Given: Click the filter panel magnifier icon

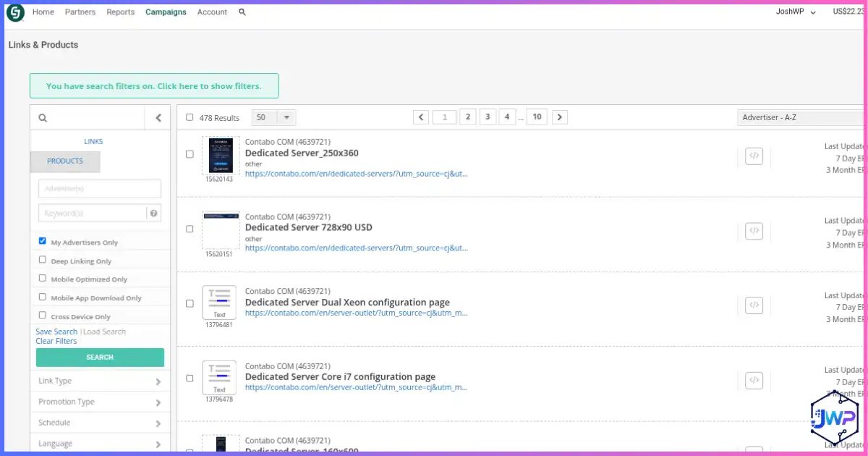Looking at the screenshot, I should click(43, 118).
